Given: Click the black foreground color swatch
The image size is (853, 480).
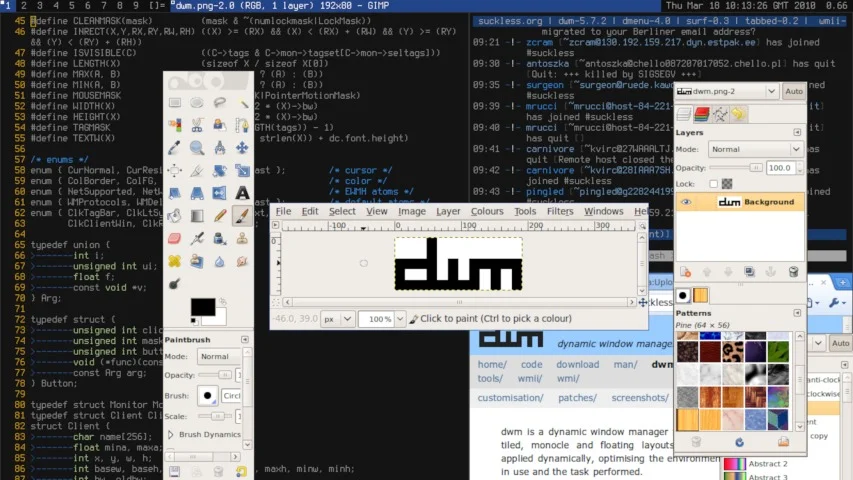Looking at the screenshot, I should pyautogui.click(x=202, y=306).
